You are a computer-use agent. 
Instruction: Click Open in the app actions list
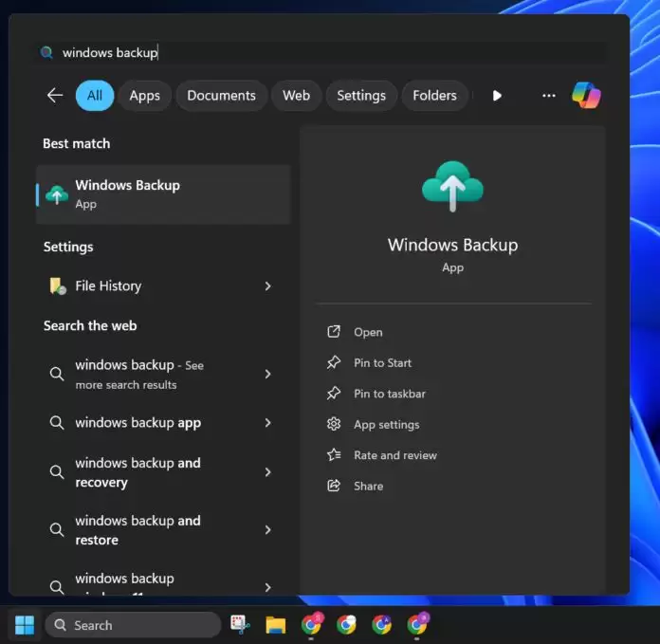click(368, 332)
